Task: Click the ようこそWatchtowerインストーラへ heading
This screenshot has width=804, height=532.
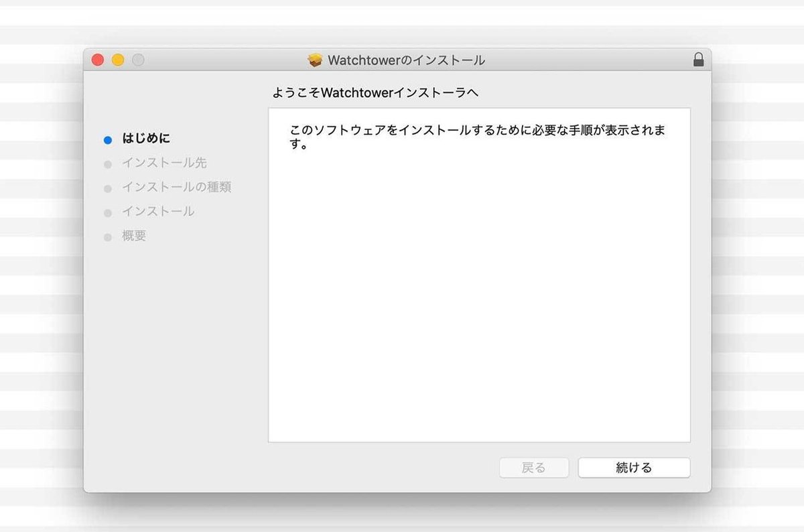Action: [x=375, y=93]
